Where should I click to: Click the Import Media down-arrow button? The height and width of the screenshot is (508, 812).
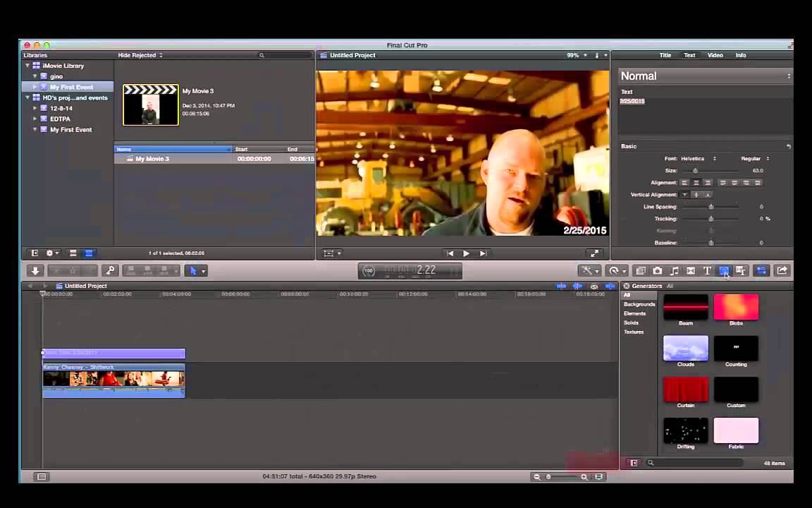pyautogui.click(x=35, y=271)
